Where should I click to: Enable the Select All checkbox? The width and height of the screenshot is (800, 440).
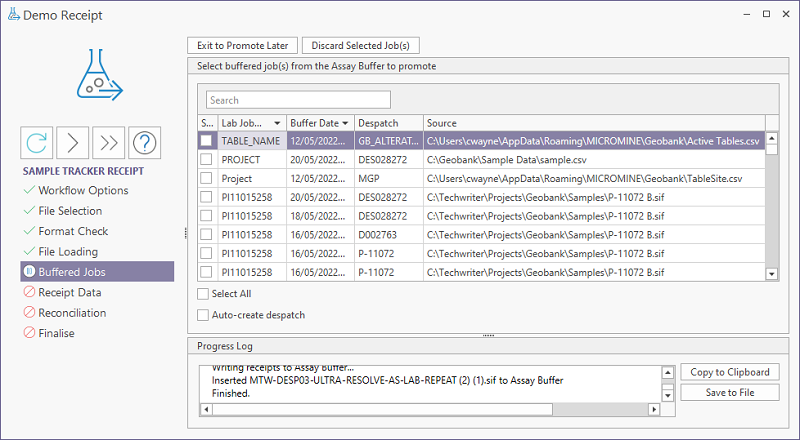point(204,294)
